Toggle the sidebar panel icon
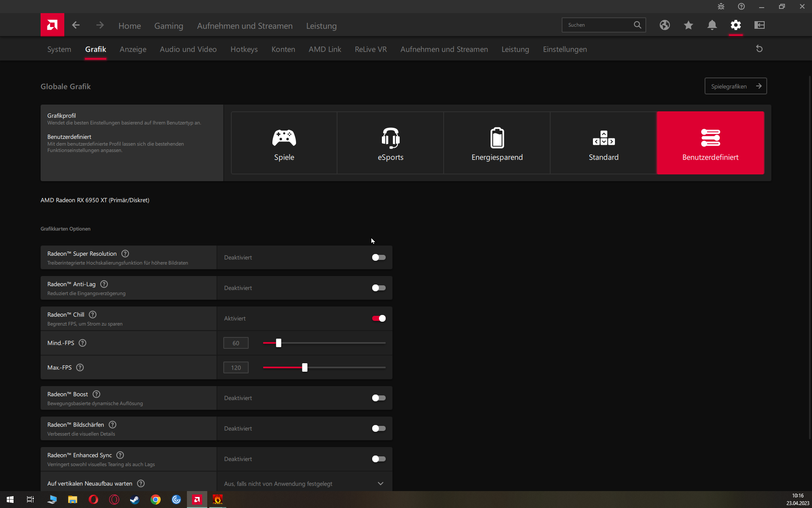The height and width of the screenshot is (508, 812). (x=759, y=25)
